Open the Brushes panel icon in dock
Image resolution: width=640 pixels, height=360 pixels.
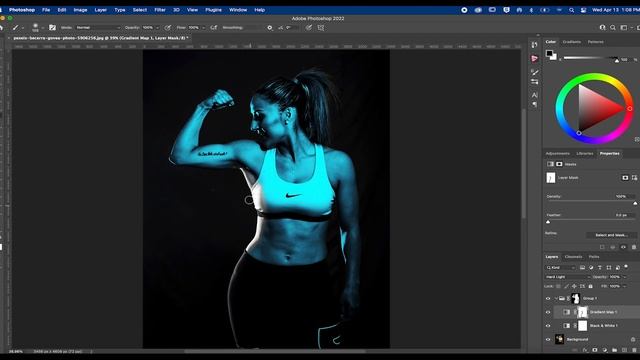point(534,72)
